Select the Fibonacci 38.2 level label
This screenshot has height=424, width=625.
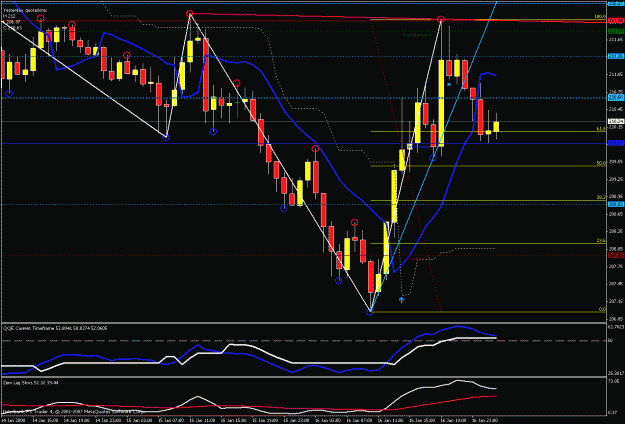coord(601,197)
